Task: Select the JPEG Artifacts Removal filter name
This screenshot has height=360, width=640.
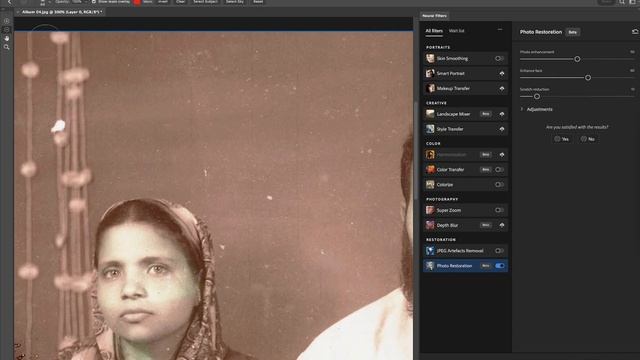Action: [460, 251]
